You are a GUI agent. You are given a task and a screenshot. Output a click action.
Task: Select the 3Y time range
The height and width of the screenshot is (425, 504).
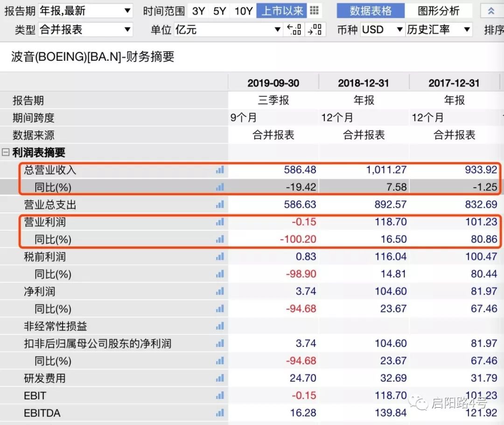click(198, 11)
